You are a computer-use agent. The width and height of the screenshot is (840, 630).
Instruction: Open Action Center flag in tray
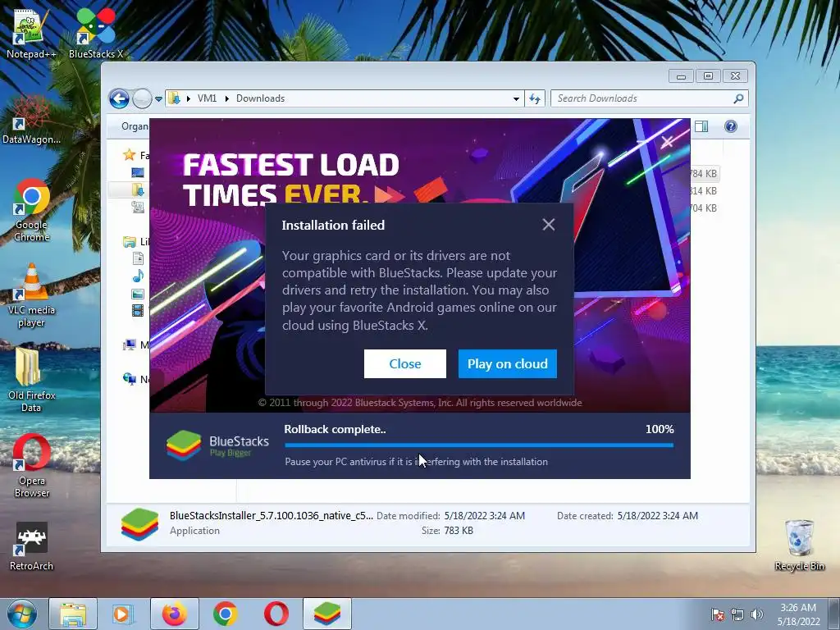(717, 614)
